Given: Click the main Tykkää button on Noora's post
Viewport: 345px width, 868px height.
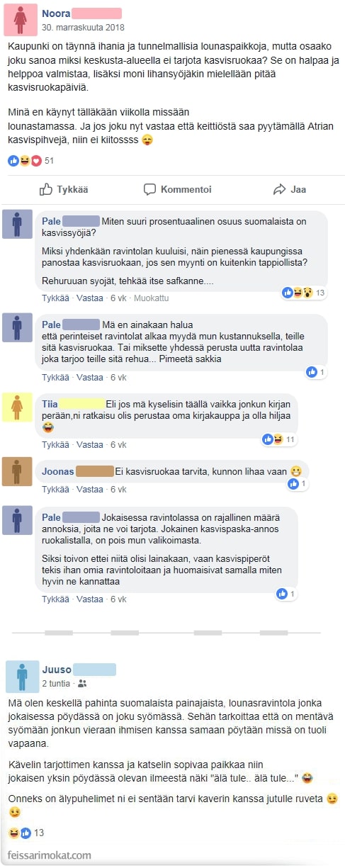Looking at the screenshot, I should [64, 189].
